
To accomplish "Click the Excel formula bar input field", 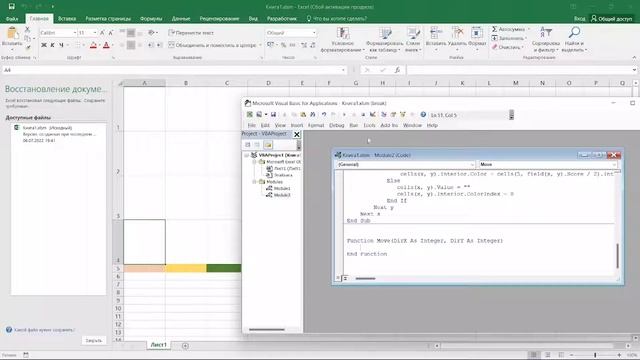I will 520,70.
